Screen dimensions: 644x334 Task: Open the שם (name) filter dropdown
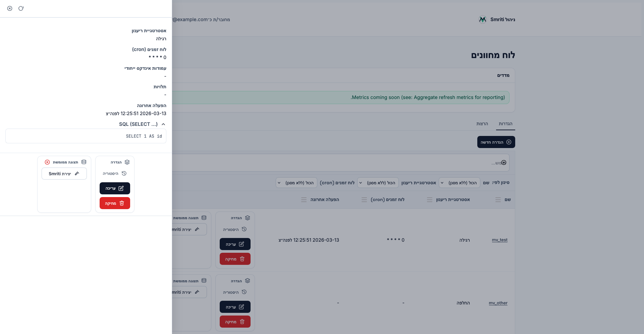coord(459,183)
